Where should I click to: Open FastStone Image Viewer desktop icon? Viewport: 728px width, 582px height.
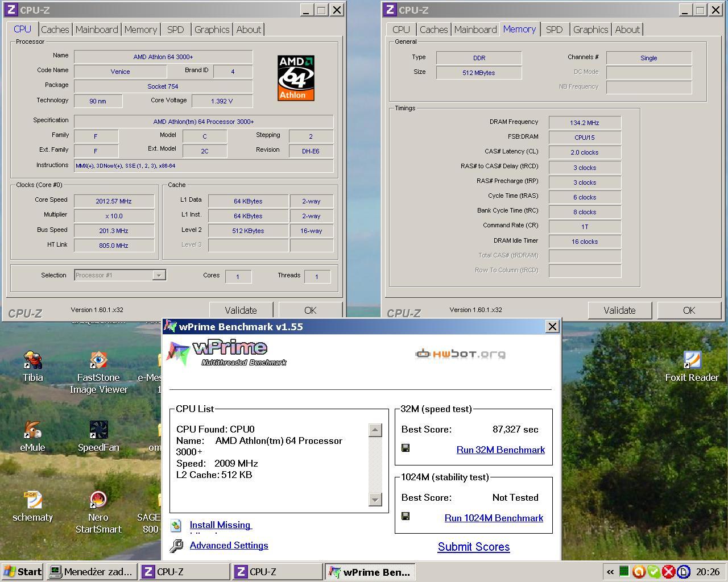[98, 360]
